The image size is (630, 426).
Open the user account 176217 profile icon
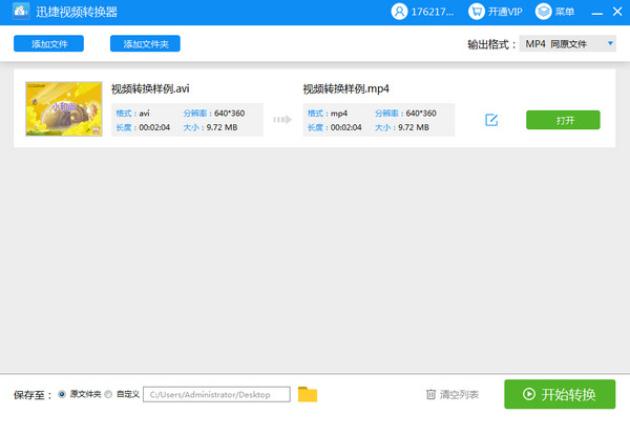400,12
